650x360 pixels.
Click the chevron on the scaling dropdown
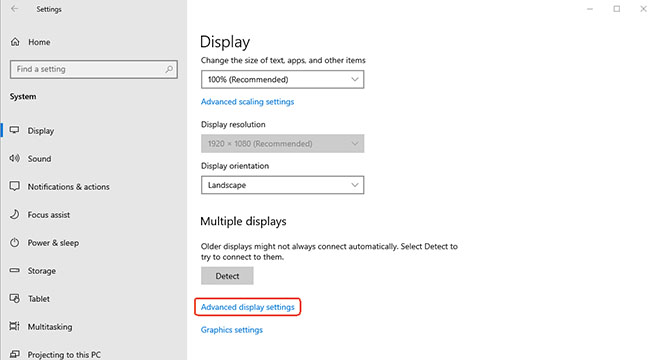[x=355, y=79]
